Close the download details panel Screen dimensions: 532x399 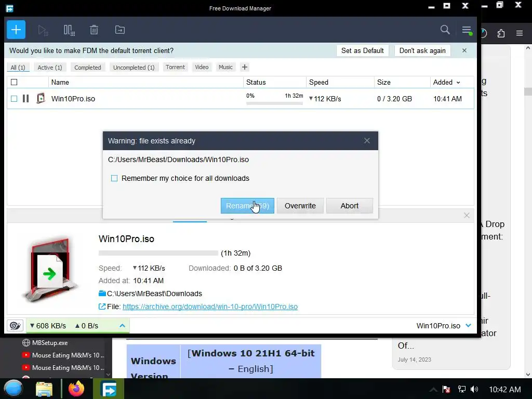(x=467, y=216)
